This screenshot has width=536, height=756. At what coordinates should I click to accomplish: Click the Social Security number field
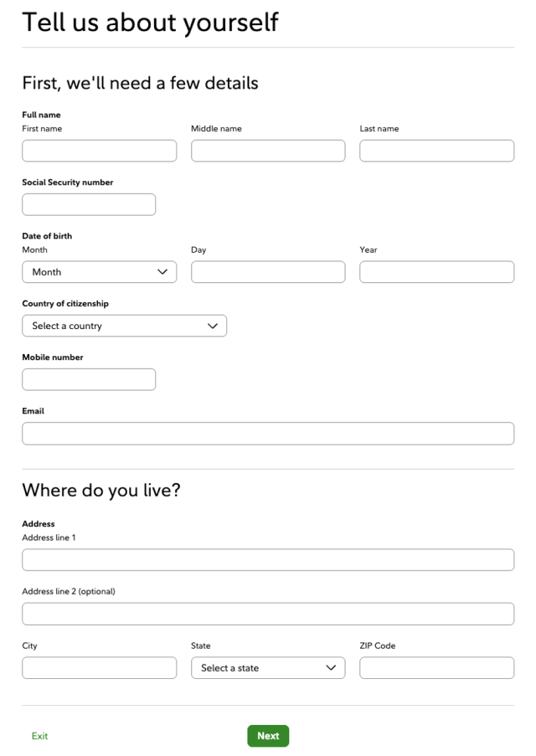[88, 203]
